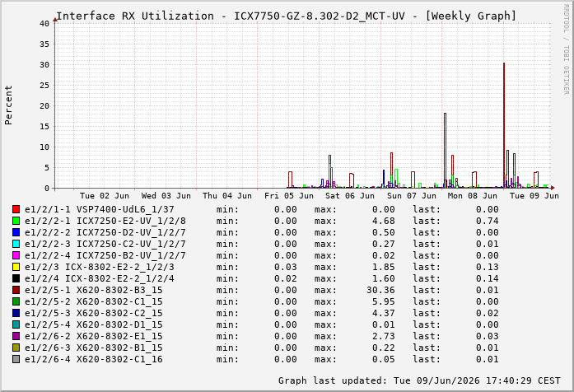Screen dimensions: 574x392
Task: Click the Sat 06 Jun axis label
Action: (350, 196)
